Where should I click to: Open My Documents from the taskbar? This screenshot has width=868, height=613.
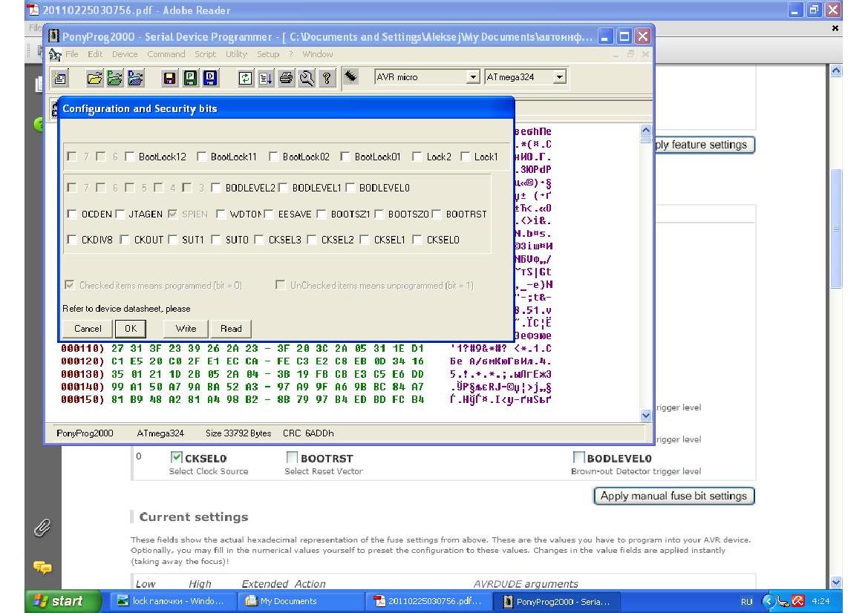pyautogui.click(x=287, y=601)
